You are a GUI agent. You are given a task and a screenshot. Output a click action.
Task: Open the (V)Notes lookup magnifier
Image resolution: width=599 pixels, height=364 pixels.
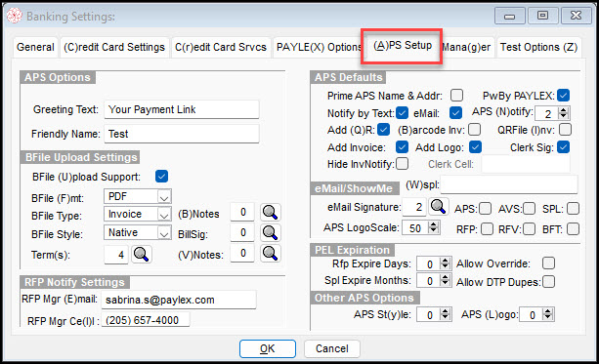coord(271,253)
